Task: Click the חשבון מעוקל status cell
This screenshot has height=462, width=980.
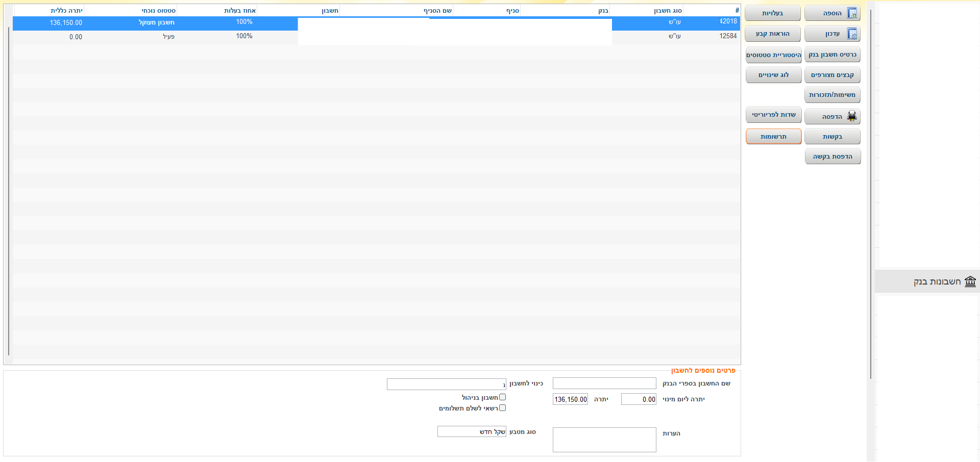Action: click(156, 22)
